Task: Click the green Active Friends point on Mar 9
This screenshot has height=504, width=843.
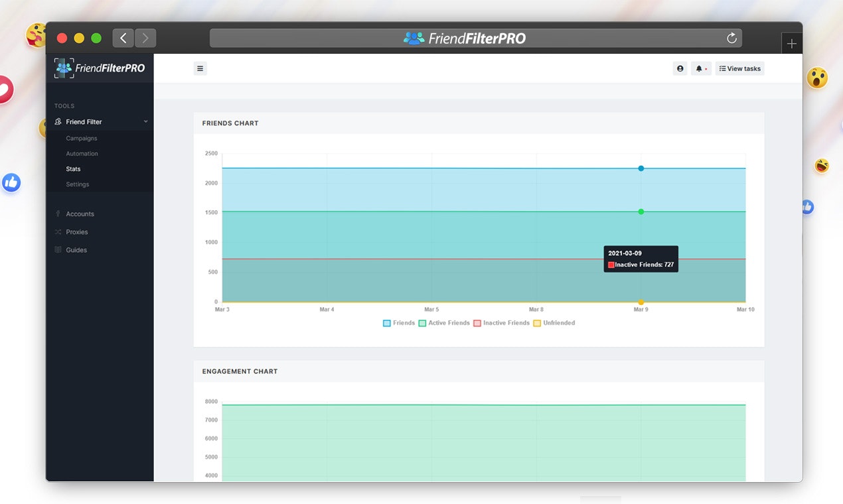Action: (x=641, y=212)
